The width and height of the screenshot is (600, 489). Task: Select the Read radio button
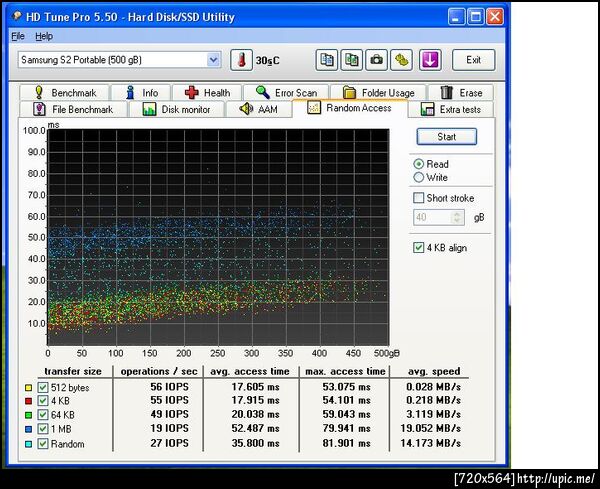(x=419, y=164)
